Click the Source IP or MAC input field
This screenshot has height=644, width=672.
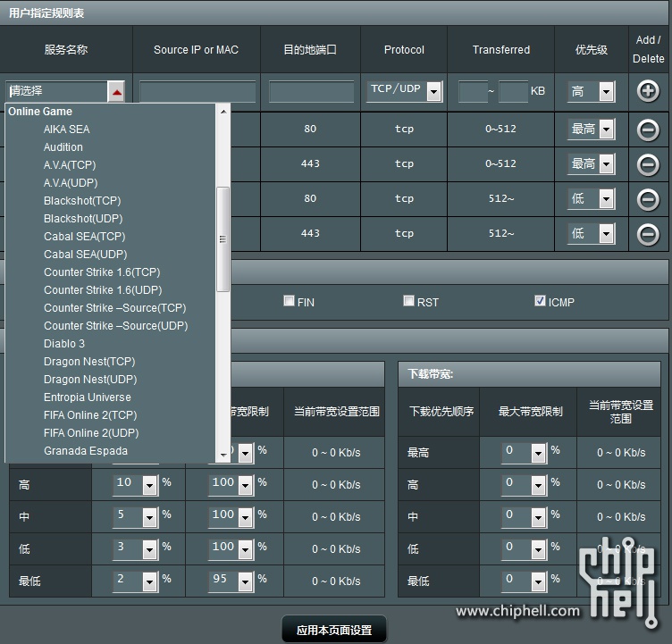click(197, 92)
